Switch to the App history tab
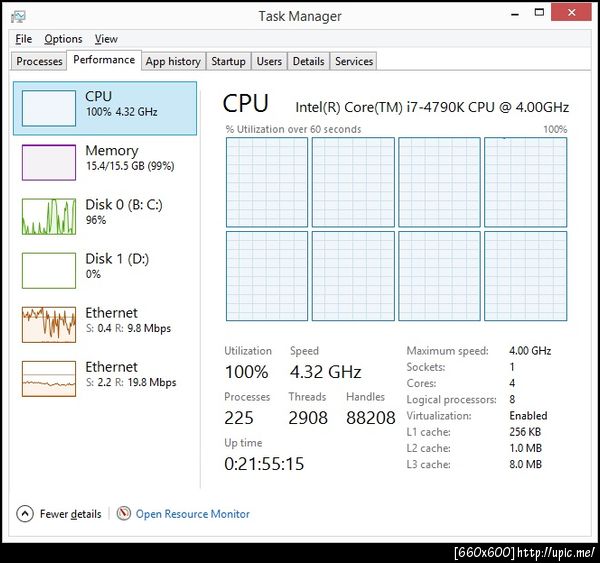 click(173, 61)
